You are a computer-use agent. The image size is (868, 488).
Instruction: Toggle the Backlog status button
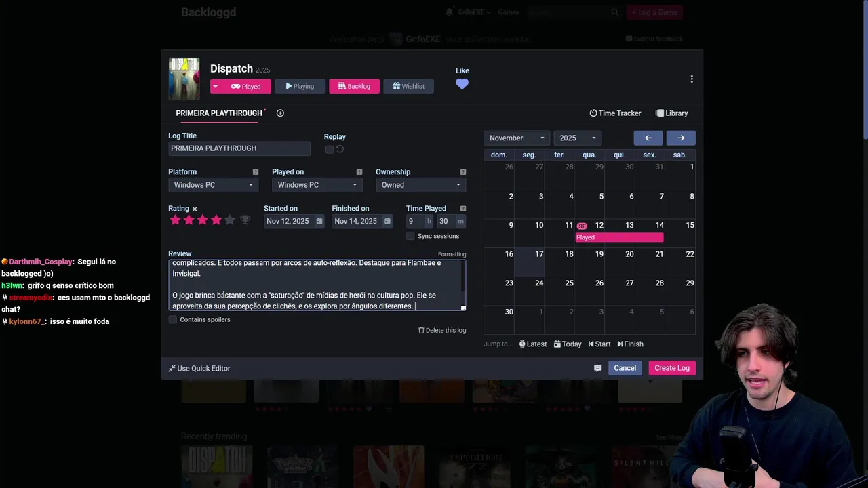(x=354, y=86)
